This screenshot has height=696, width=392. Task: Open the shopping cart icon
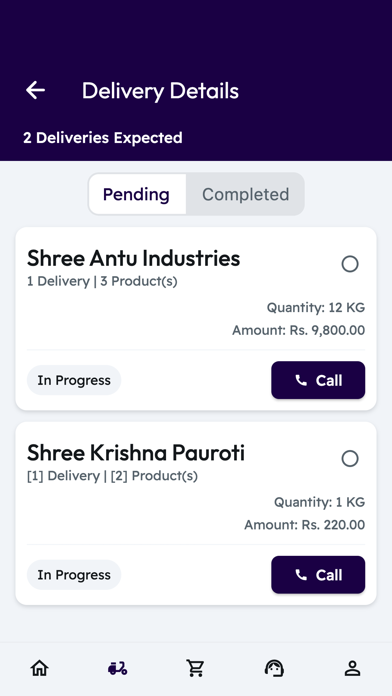pos(195,668)
